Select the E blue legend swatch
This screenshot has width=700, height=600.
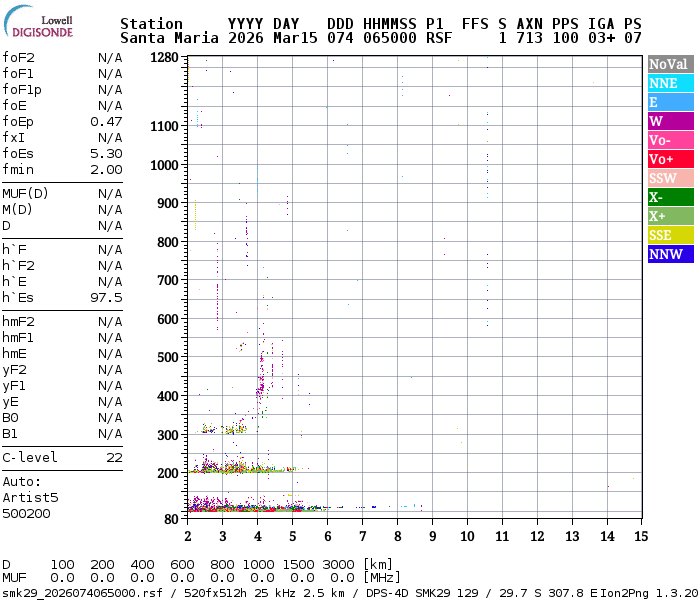click(671, 102)
